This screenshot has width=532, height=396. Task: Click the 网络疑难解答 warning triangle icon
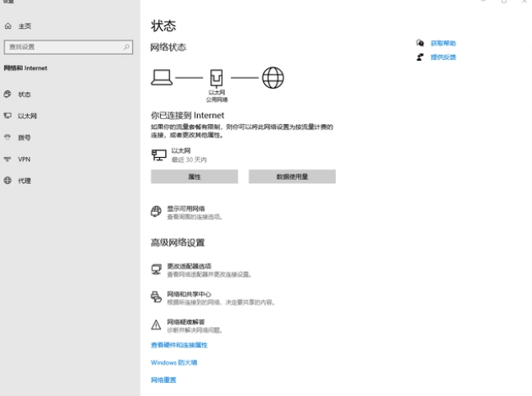tap(156, 325)
